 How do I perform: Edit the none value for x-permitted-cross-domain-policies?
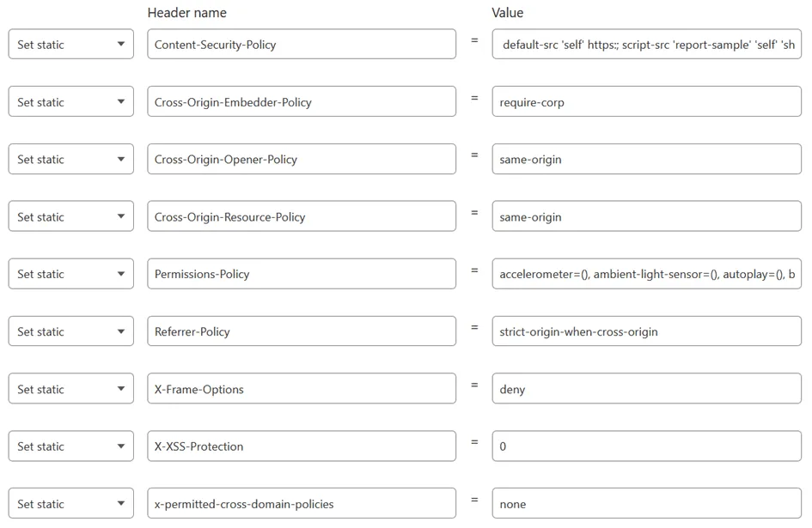coord(646,504)
